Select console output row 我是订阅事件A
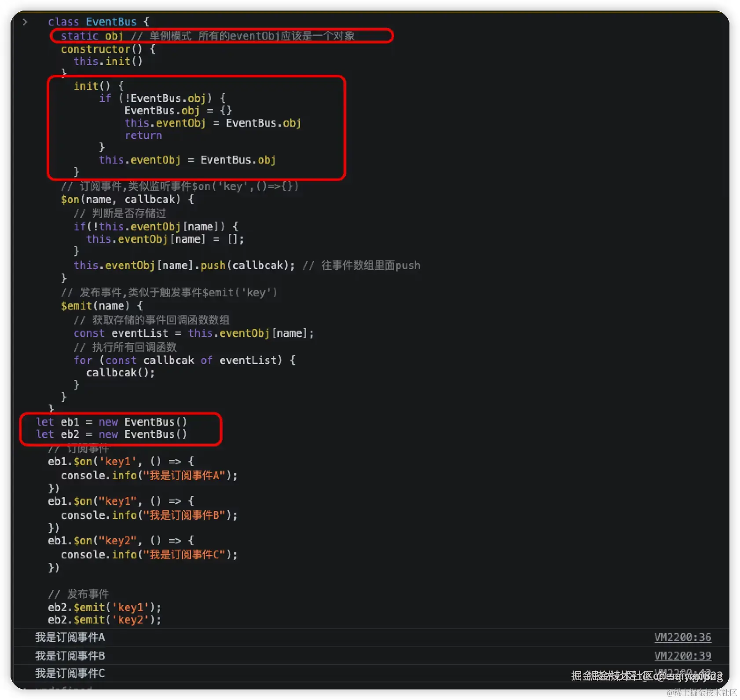Viewport: 740px width, 700px height. click(70, 638)
